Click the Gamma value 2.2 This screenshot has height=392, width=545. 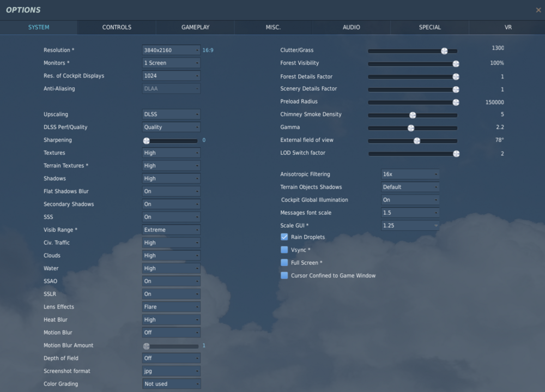(x=500, y=127)
